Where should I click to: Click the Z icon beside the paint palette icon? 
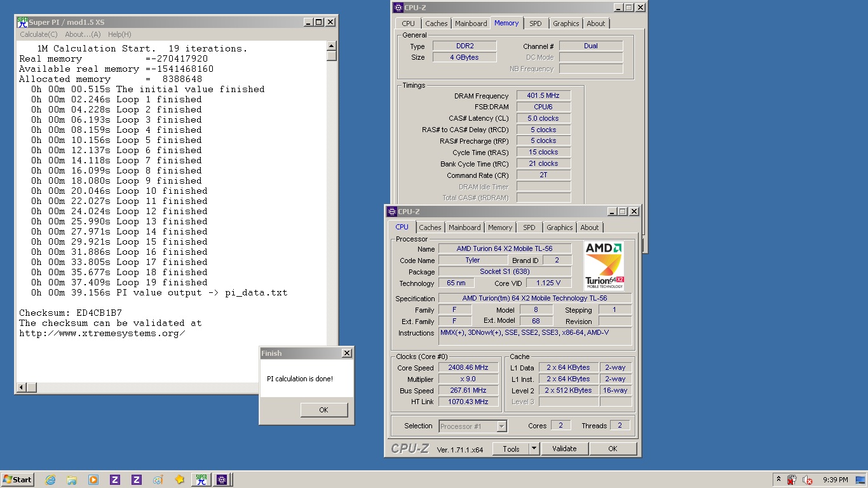coord(137,480)
